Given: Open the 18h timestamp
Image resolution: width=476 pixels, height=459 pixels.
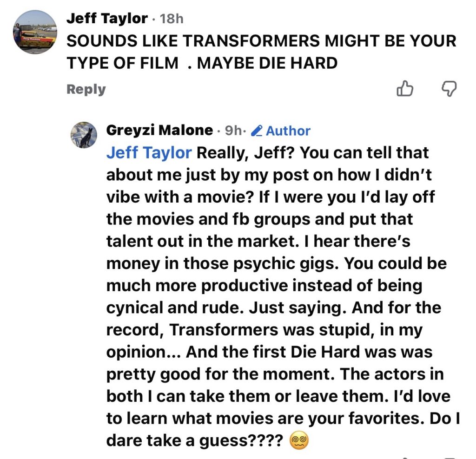Looking at the screenshot, I should click(x=172, y=19).
